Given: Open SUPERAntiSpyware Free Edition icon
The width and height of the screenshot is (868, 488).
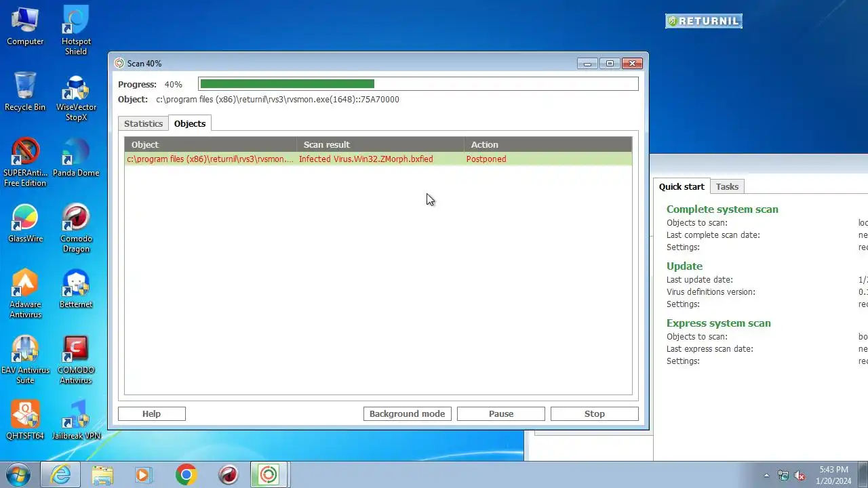Looking at the screenshot, I should tap(25, 163).
